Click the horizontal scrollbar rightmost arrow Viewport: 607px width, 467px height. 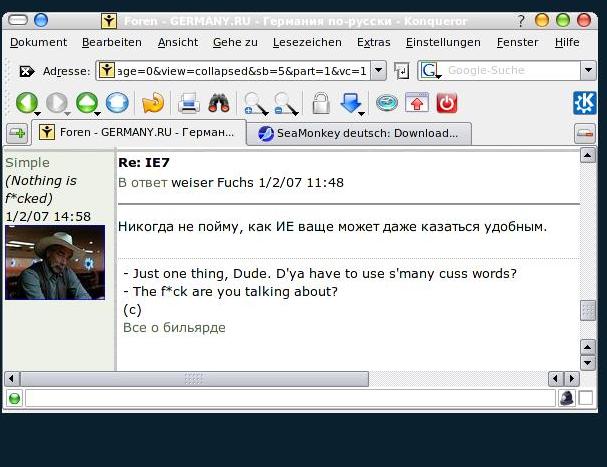pos(572,378)
